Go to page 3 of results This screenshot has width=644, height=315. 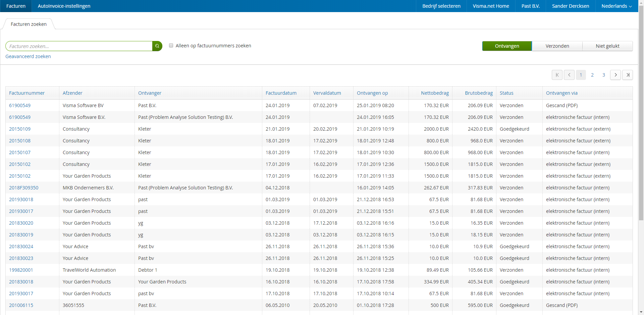pyautogui.click(x=604, y=75)
